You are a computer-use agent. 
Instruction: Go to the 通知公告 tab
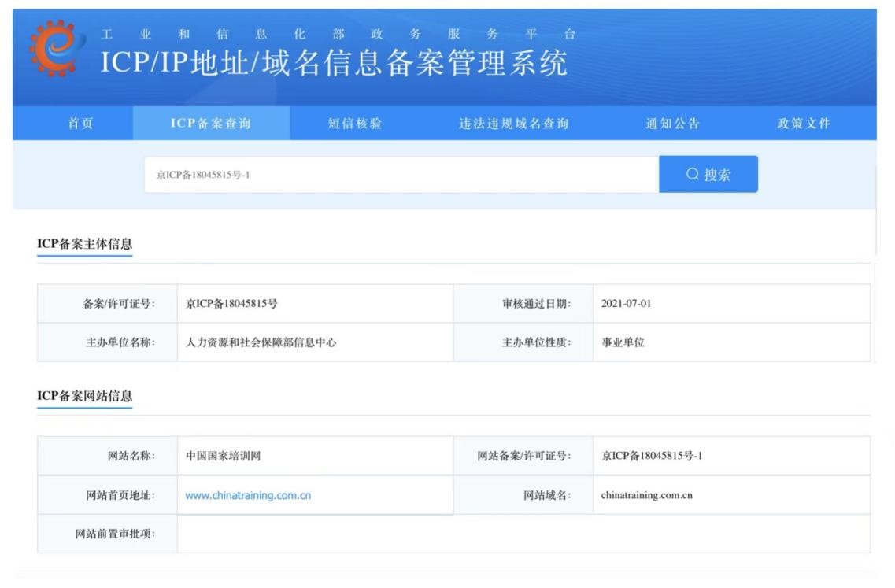click(x=672, y=124)
